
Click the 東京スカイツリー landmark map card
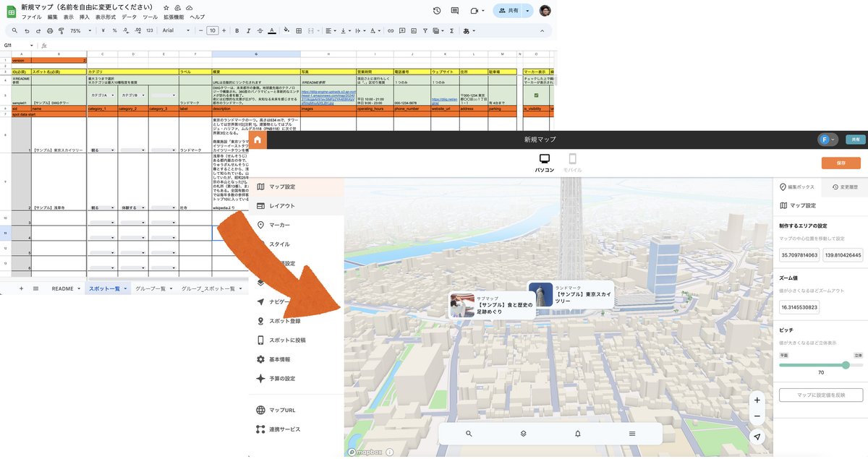(571, 294)
